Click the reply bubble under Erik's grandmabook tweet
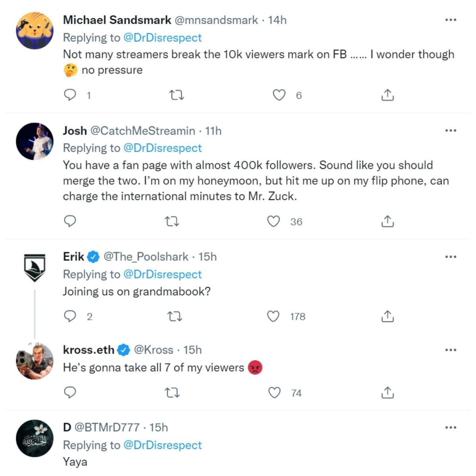Image resolution: width=476 pixels, height=476 pixels. click(70, 316)
